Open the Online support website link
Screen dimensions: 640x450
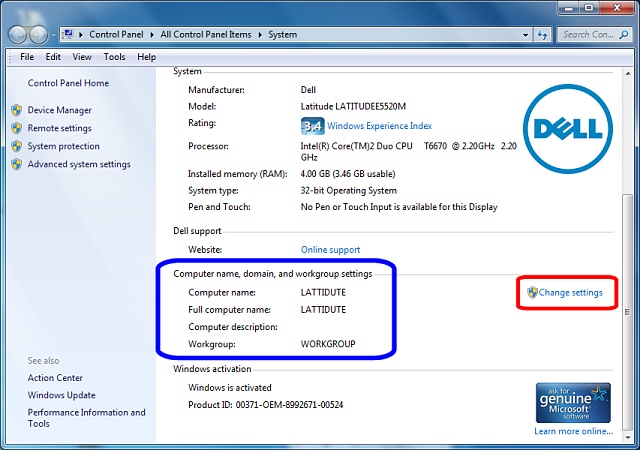(x=330, y=250)
